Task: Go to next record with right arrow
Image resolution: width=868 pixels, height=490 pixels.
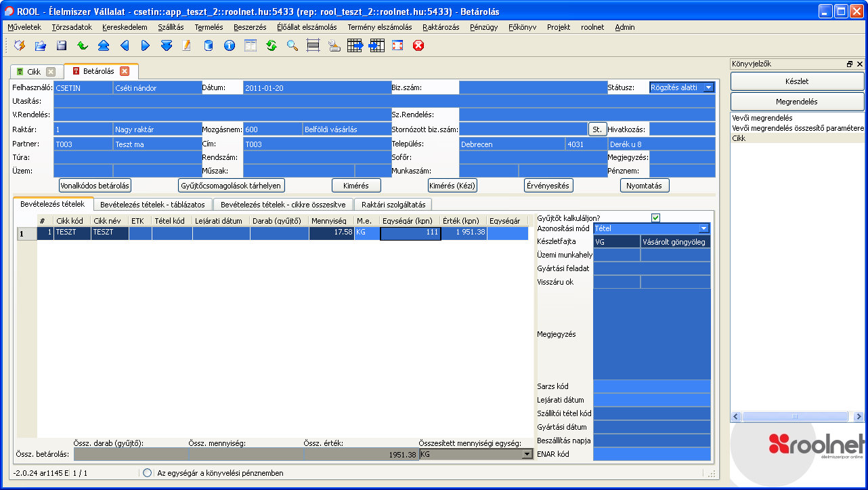Action: pos(146,45)
